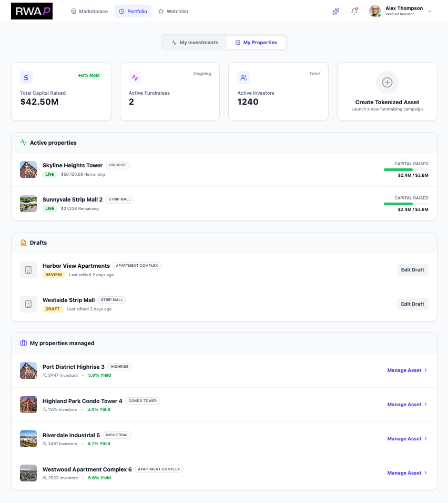Click the Active Fundraises pulse icon
The image size is (448, 503).
click(135, 77)
